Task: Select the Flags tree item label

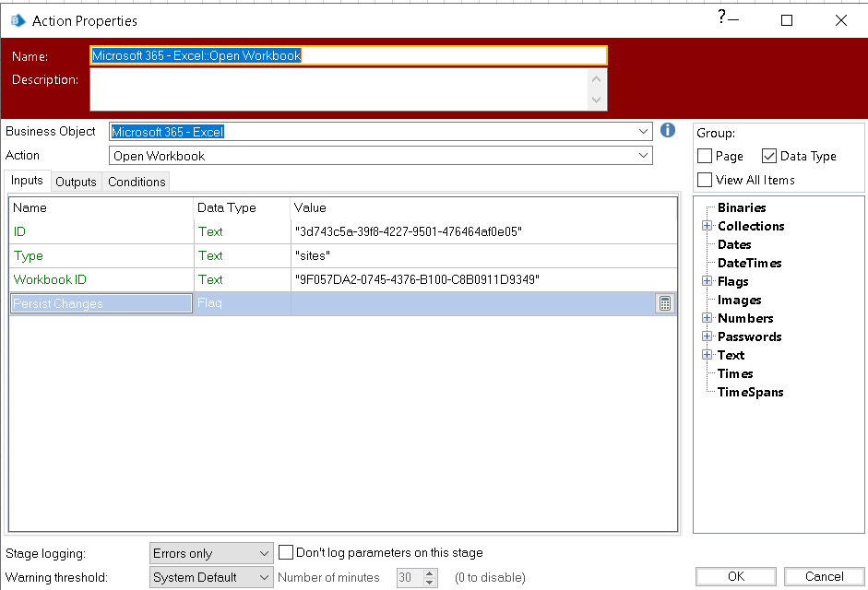Action: click(x=733, y=282)
